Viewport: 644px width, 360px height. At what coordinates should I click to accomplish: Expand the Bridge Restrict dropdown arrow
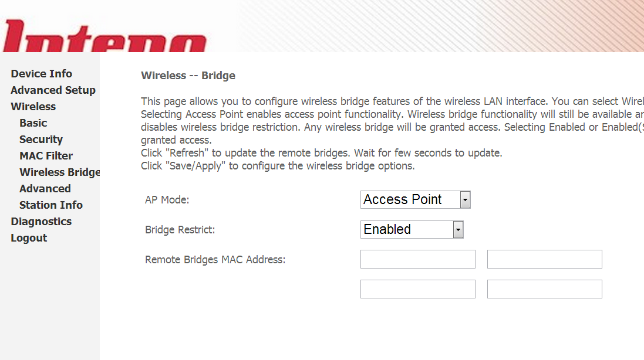point(458,230)
